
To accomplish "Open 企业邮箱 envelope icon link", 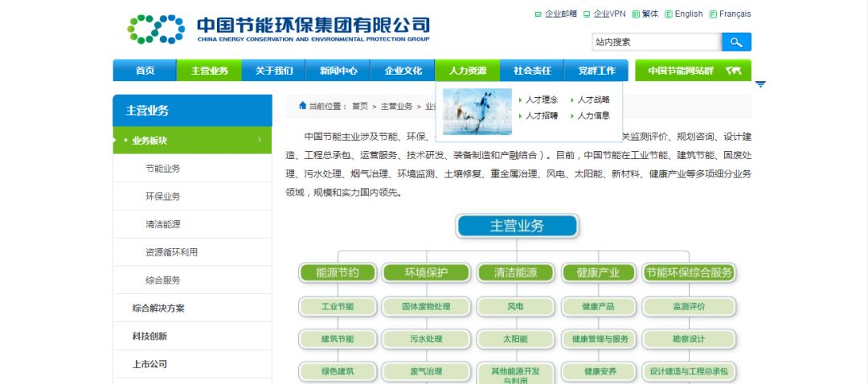I will tap(538, 14).
